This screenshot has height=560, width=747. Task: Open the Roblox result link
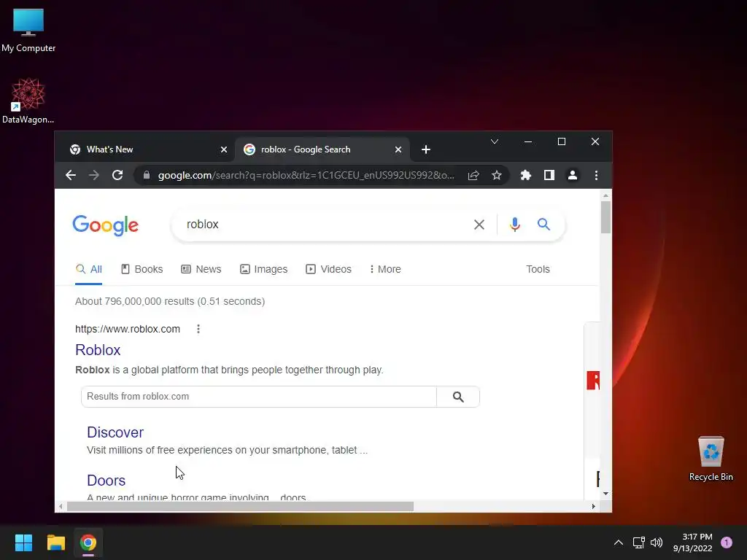pyautogui.click(x=98, y=350)
